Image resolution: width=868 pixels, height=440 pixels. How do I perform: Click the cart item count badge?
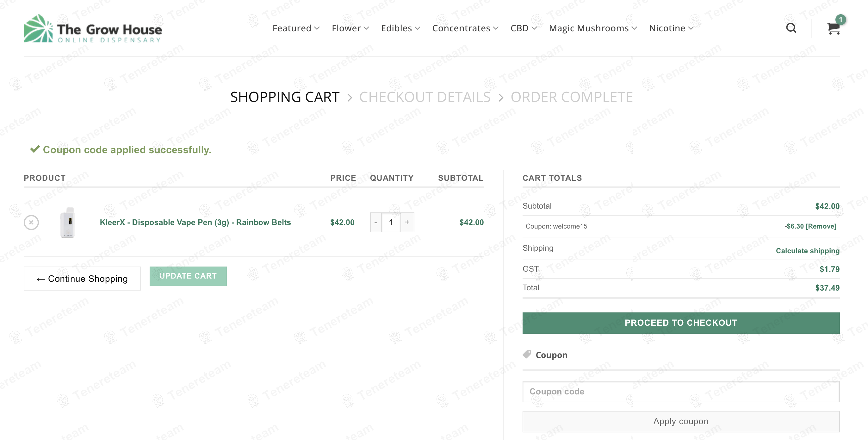pyautogui.click(x=841, y=20)
